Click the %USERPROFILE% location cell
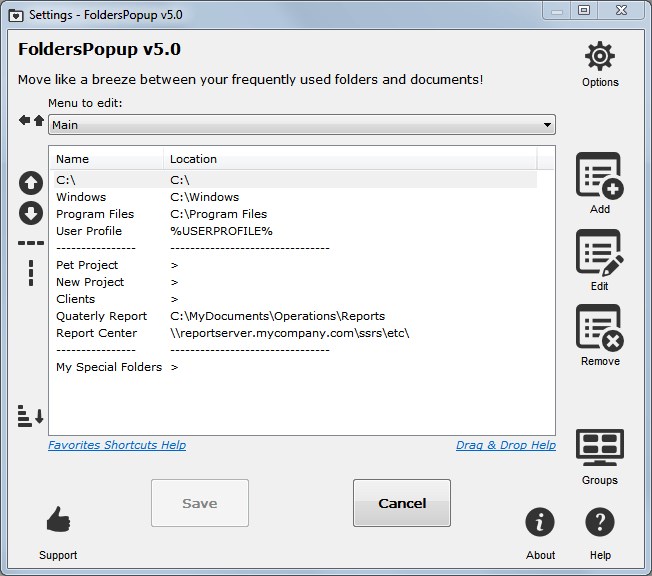The image size is (652, 576). click(221, 231)
